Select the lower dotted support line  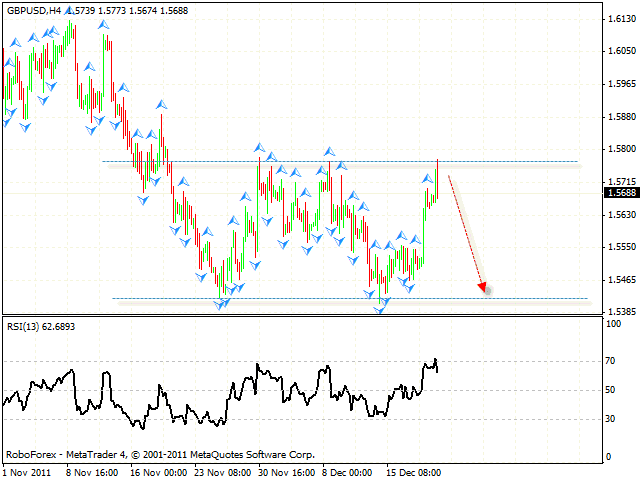[x=300, y=298]
